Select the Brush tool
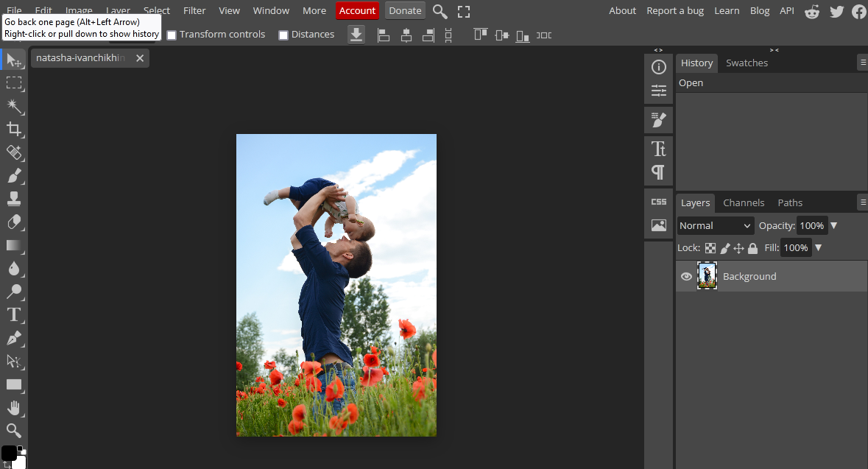The height and width of the screenshot is (469, 868). coord(14,176)
